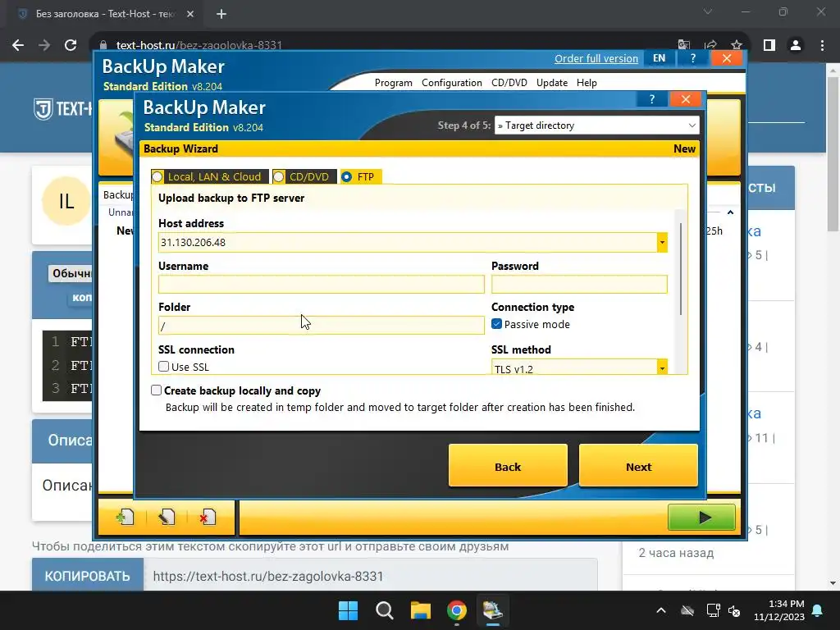Click the Password input field

coord(579,284)
